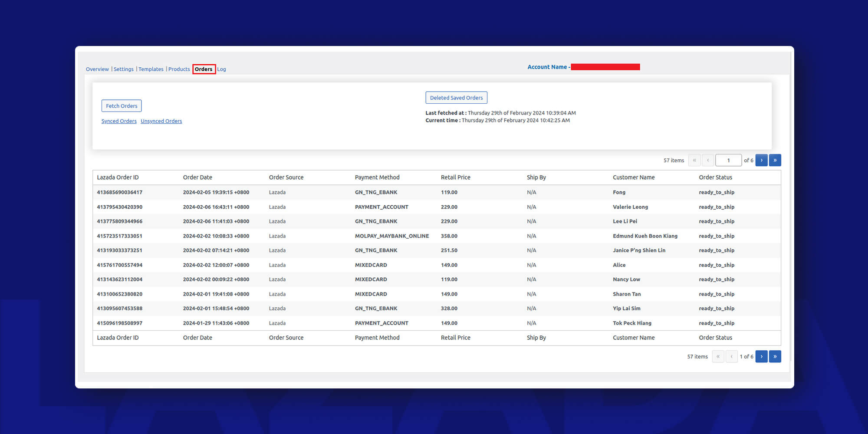Show Unsynced Orders via link
The width and height of the screenshot is (868, 434).
click(161, 121)
